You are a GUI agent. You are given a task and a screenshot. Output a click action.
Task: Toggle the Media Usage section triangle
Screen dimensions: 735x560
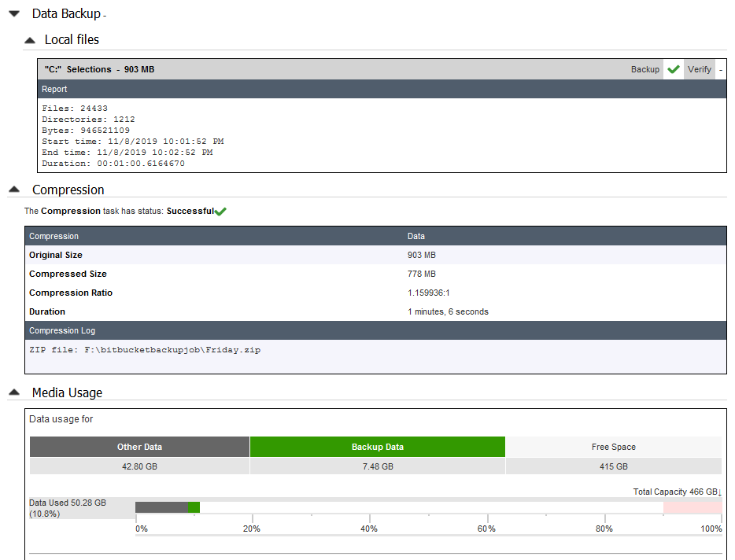pyautogui.click(x=13, y=392)
